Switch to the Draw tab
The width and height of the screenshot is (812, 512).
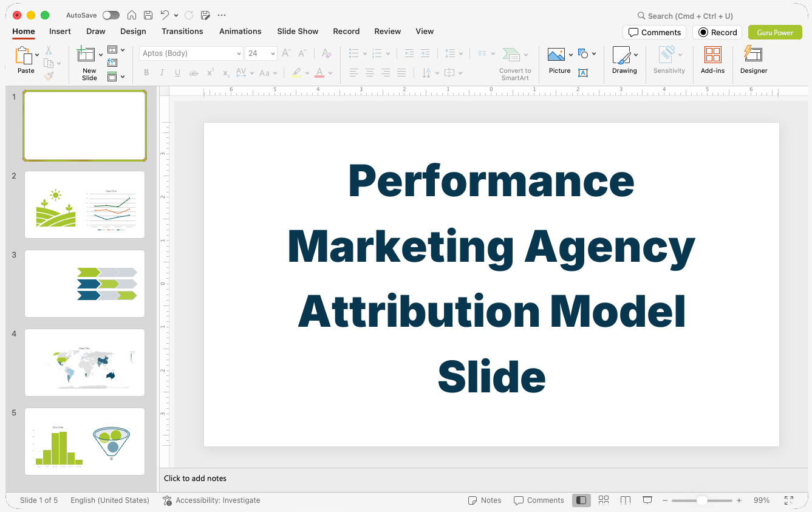[96, 31]
